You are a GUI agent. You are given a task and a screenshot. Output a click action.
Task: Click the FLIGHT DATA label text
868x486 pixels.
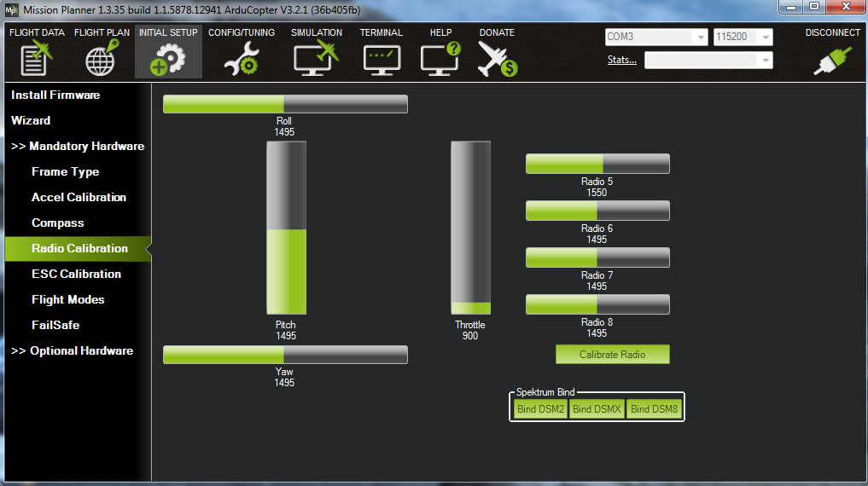pyautogui.click(x=37, y=32)
